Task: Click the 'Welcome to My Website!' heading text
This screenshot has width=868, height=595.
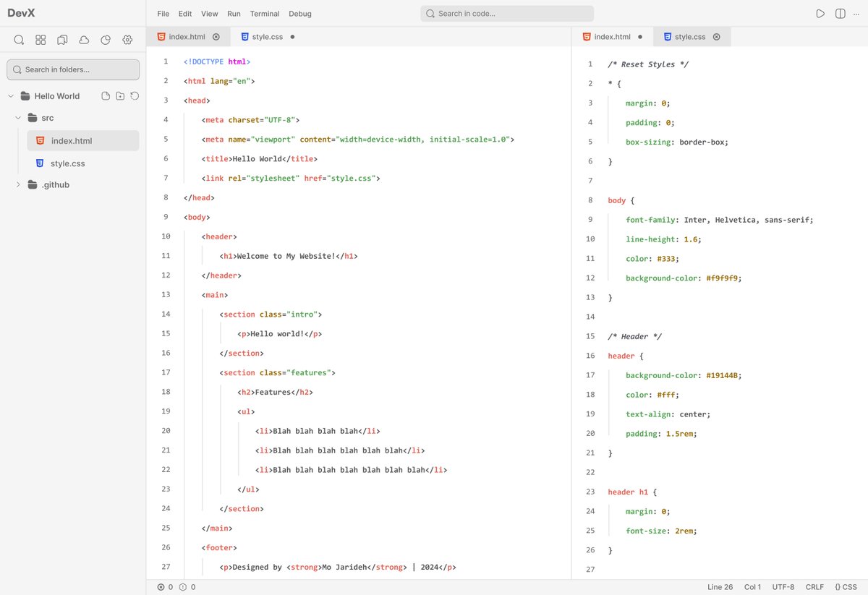Action: coord(286,256)
